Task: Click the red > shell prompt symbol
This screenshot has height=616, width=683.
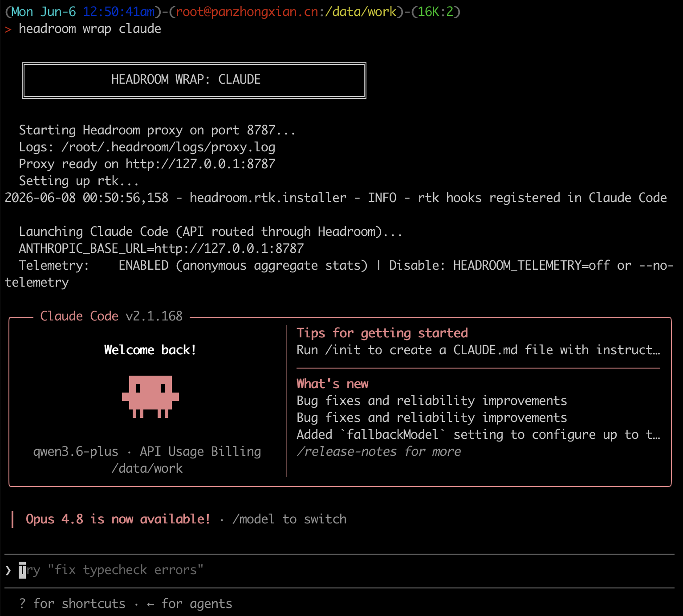Action: point(8,29)
